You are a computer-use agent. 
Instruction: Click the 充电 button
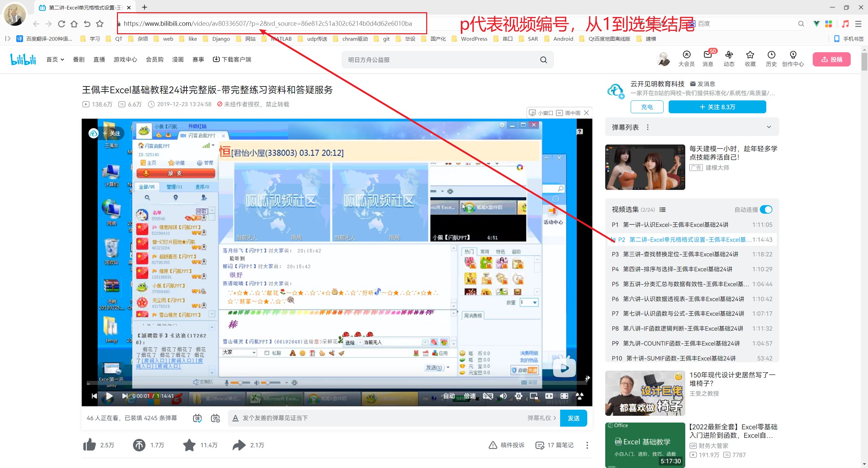coord(647,107)
